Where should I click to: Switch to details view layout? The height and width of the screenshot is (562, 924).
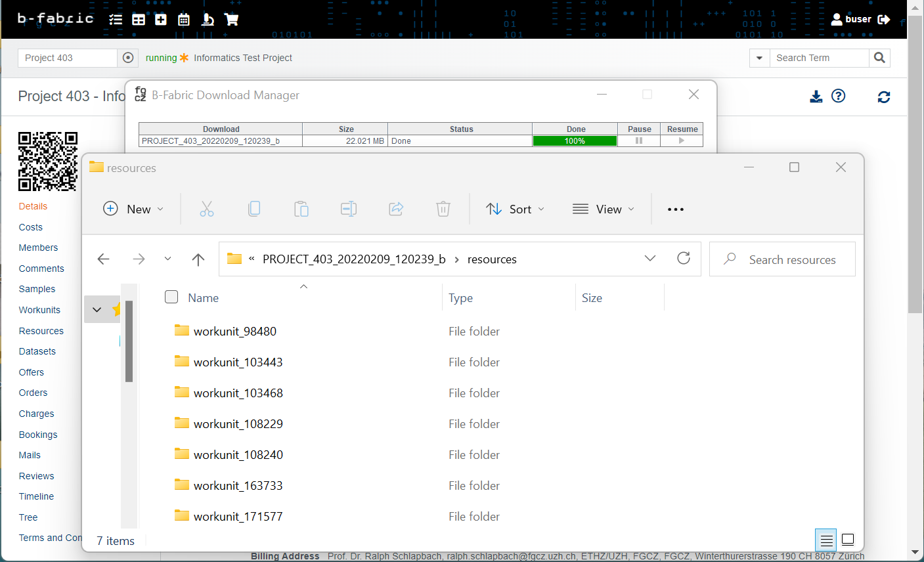click(x=826, y=540)
